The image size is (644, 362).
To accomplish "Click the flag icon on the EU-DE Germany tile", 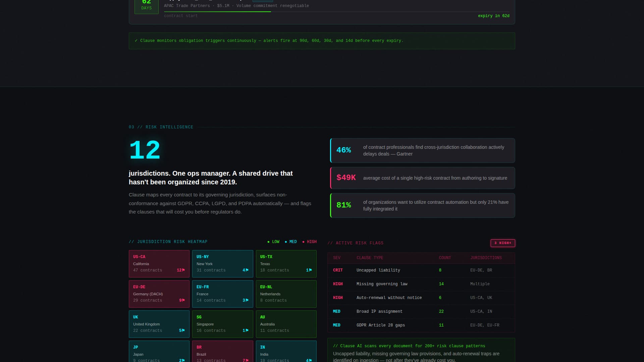I will [182, 300].
